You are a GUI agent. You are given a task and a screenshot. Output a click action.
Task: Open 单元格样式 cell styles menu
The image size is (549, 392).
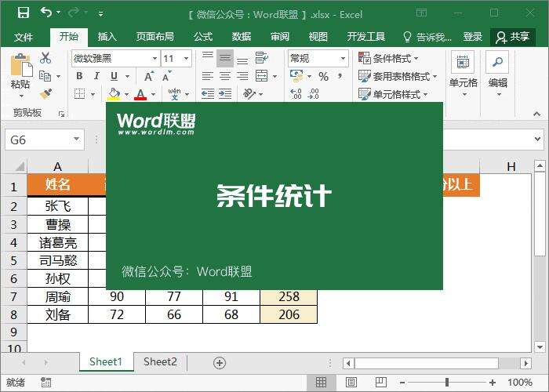(393, 94)
